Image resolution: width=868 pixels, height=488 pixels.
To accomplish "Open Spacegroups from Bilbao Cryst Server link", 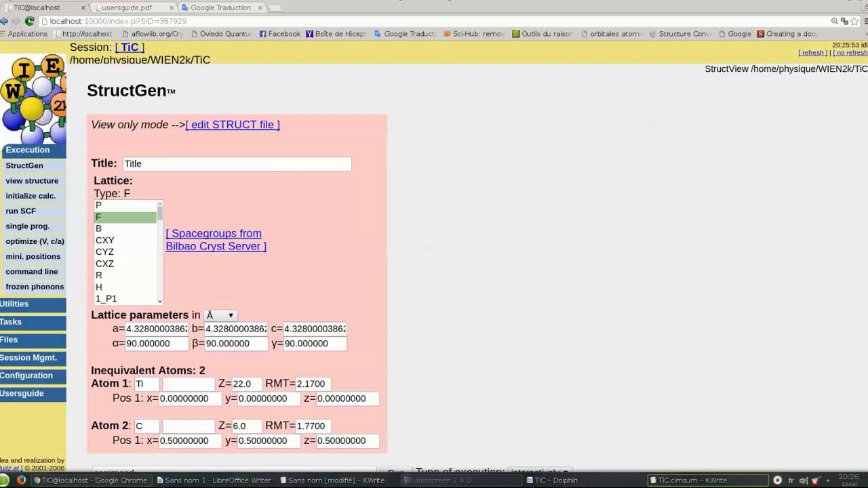I will click(216, 240).
